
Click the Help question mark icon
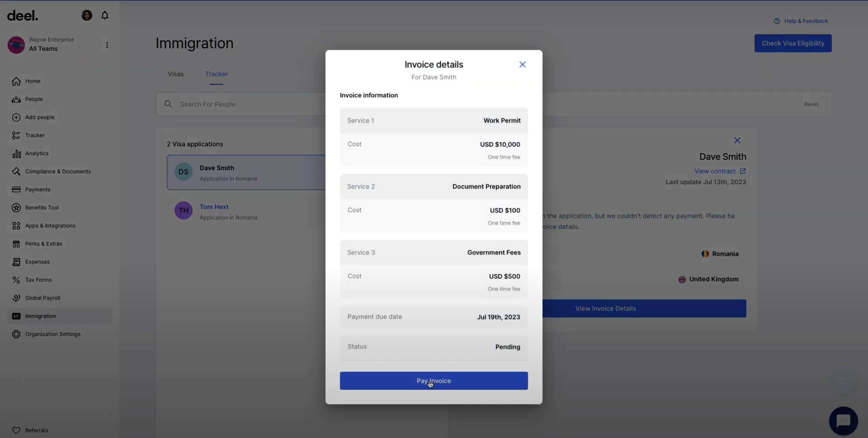777,21
